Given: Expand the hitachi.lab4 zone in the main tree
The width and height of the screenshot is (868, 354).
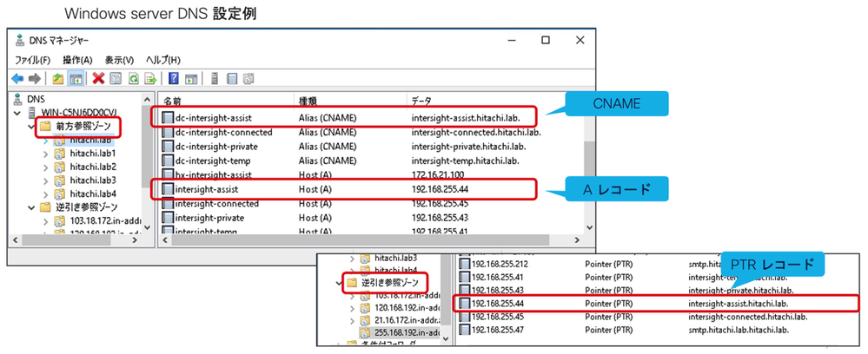Looking at the screenshot, I should tap(45, 194).
